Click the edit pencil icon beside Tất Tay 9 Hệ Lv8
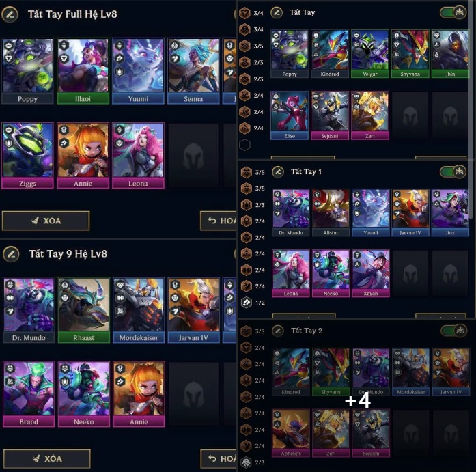 [11, 254]
